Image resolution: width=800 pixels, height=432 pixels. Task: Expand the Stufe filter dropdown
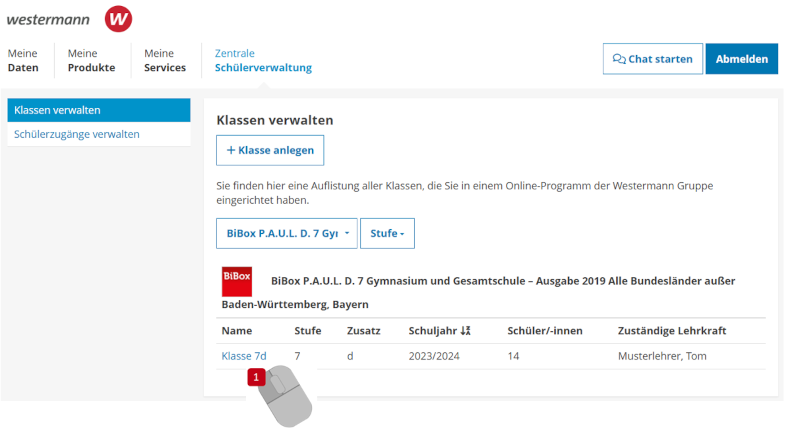click(x=387, y=234)
